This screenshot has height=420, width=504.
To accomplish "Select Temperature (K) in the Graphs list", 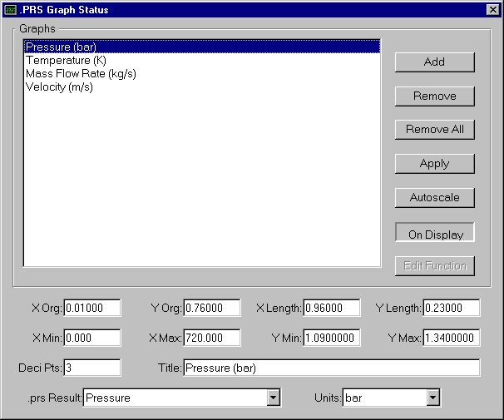I will 202,60.
